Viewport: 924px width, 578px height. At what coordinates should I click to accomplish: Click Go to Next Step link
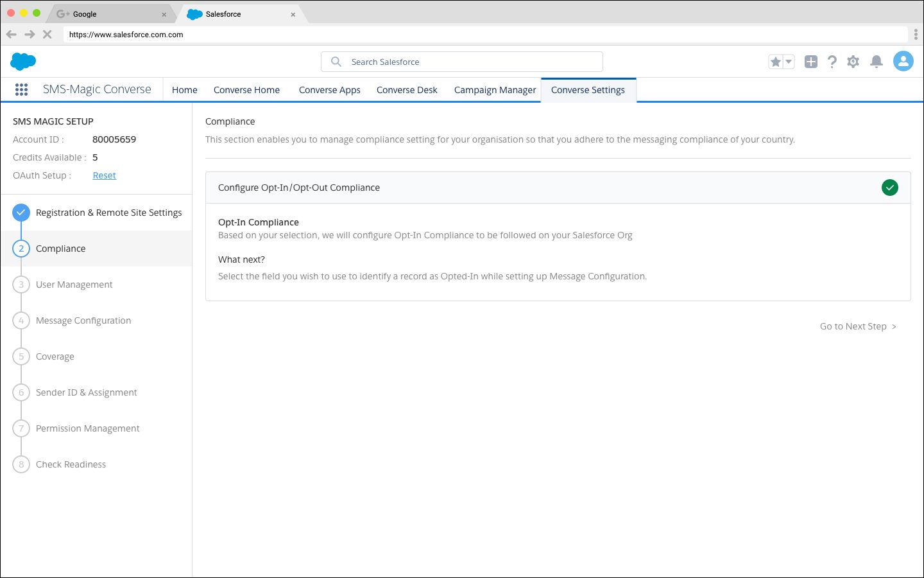point(858,326)
